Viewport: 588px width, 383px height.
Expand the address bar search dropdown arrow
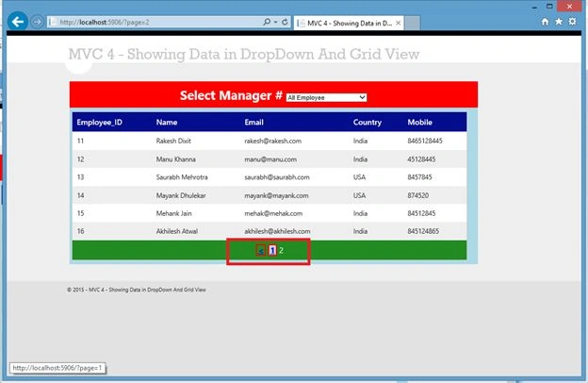tap(275, 22)
